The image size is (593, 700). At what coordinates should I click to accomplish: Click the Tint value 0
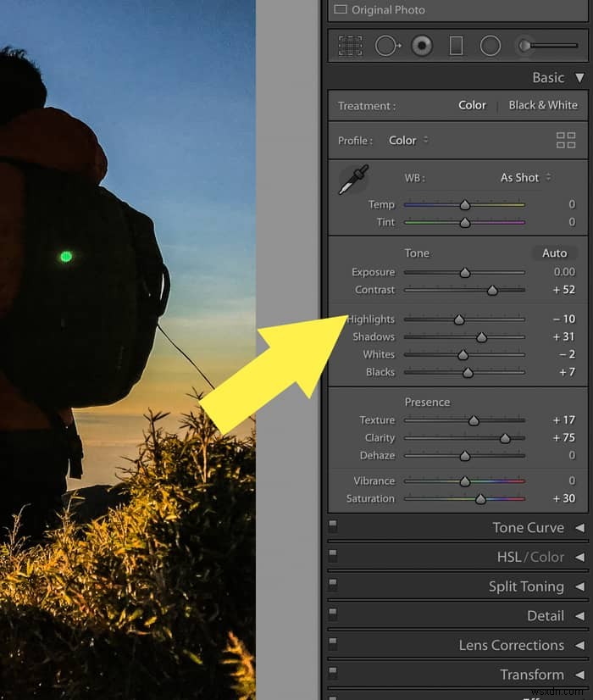pyautogui.click(x=572, y=222)
